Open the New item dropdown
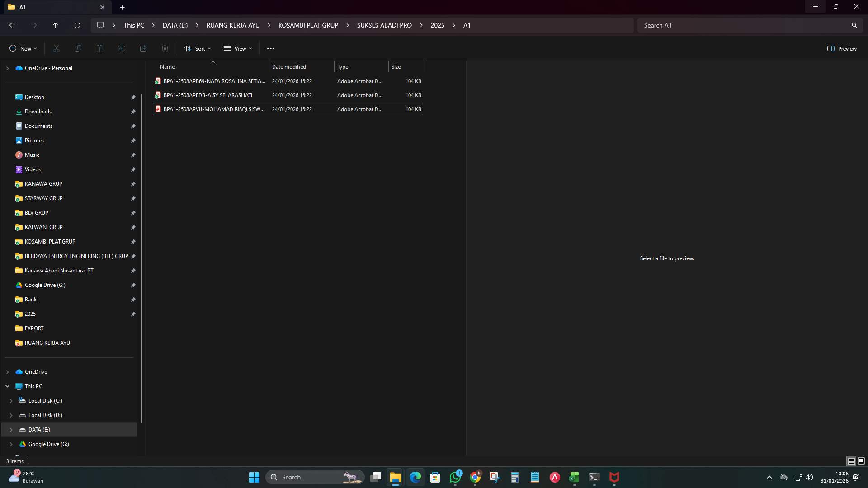The width and height of the screenshot is (868, 488). tap(22, 48)
